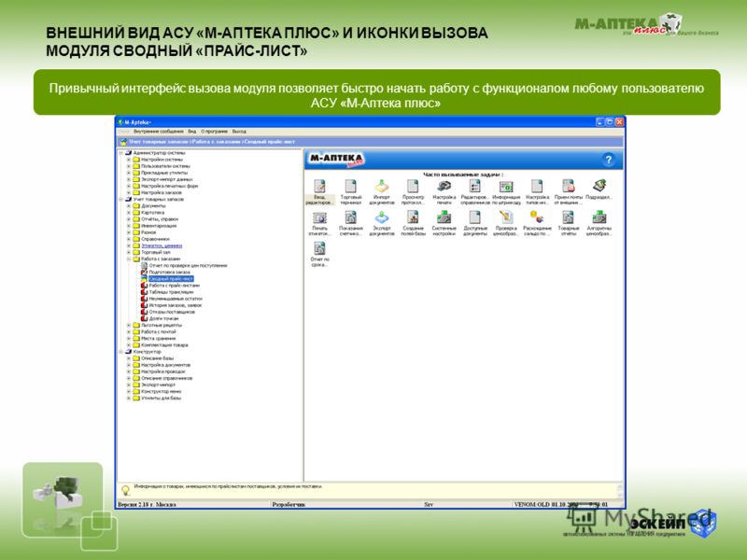Open the Печать этикеток icon

coord(319,223)
